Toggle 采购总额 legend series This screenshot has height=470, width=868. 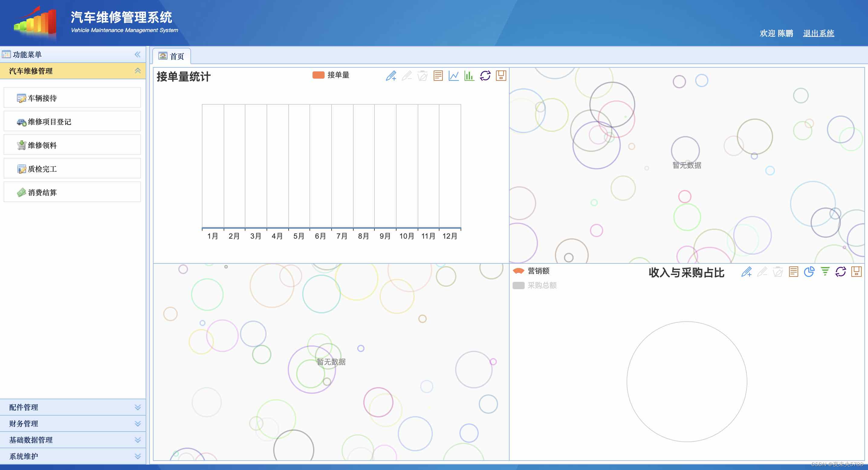coord(534,286)
